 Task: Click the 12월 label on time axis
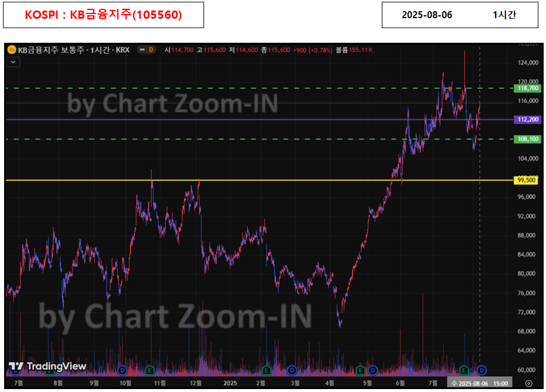point(196,383)
